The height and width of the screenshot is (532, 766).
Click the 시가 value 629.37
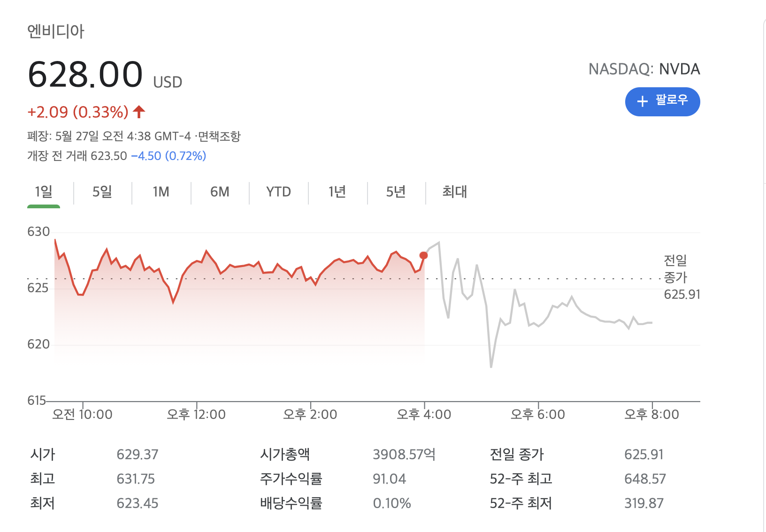point(138,454)
